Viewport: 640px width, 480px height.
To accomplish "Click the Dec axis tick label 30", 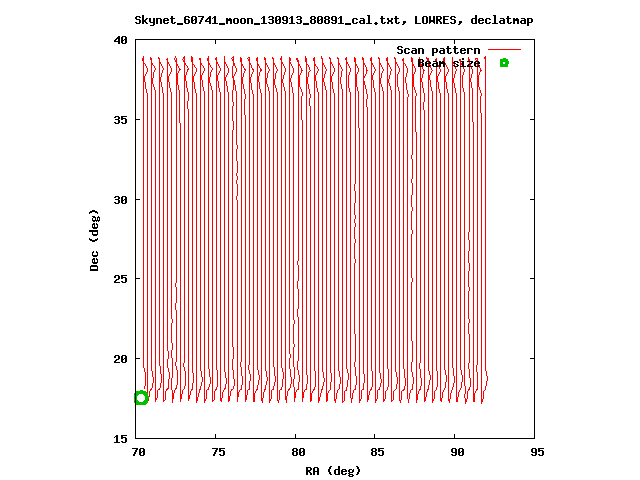I will coord(120,200).
